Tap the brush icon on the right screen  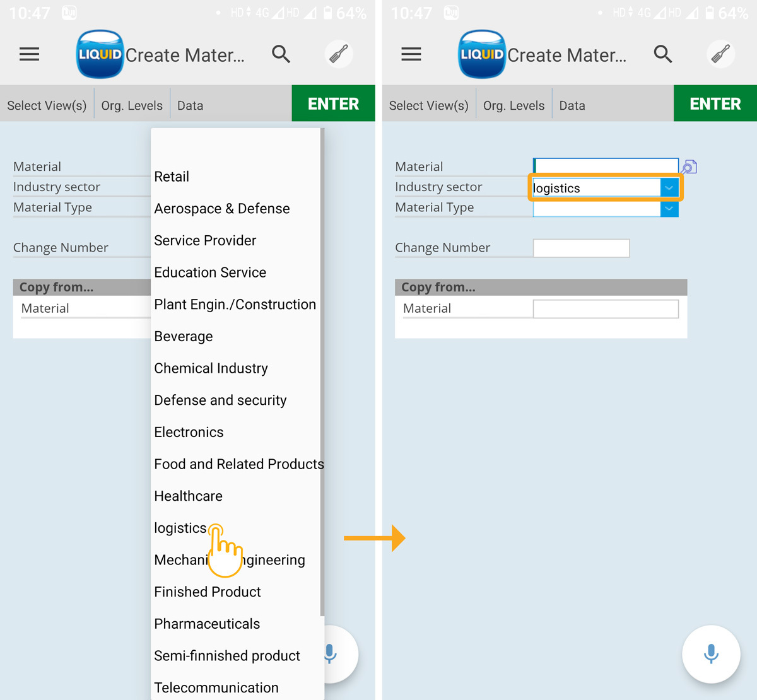(x=720, y=54)
